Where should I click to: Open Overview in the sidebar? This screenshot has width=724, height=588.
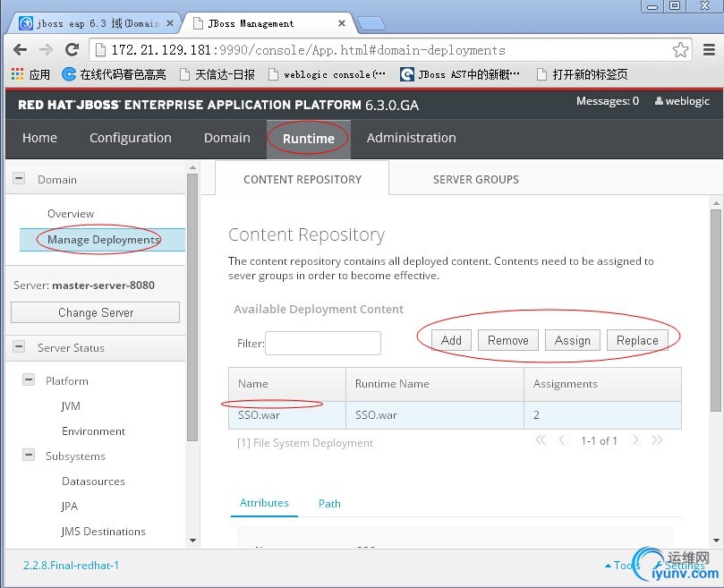click(x=71, y=213)
